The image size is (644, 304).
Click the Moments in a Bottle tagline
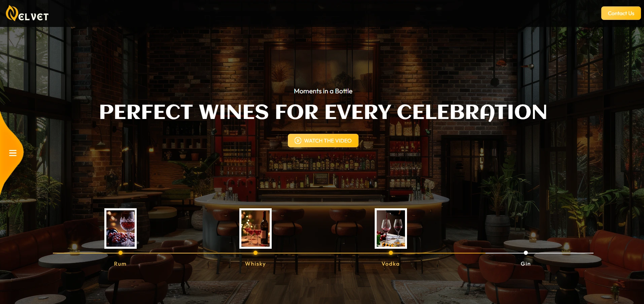[323, 91]
